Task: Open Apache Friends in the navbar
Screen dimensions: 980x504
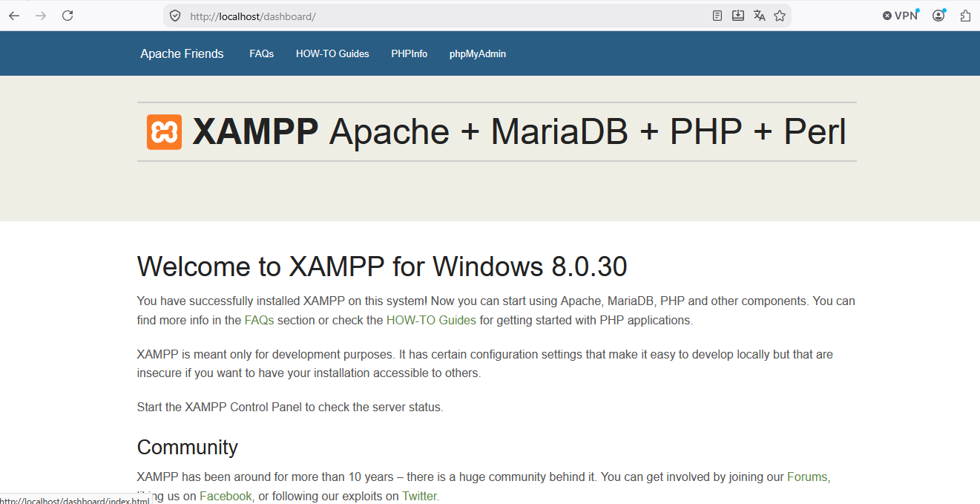Action: point(182,53)
